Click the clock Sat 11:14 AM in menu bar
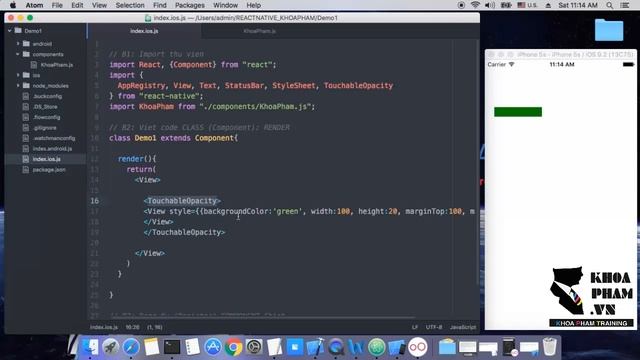The height and width of the screenshot is (360, 640). [578, 5]
